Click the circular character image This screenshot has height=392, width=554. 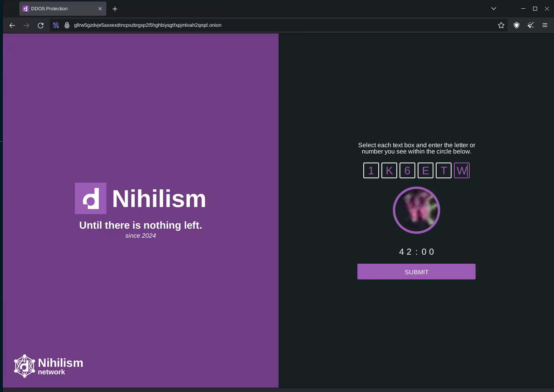[416, 210]
